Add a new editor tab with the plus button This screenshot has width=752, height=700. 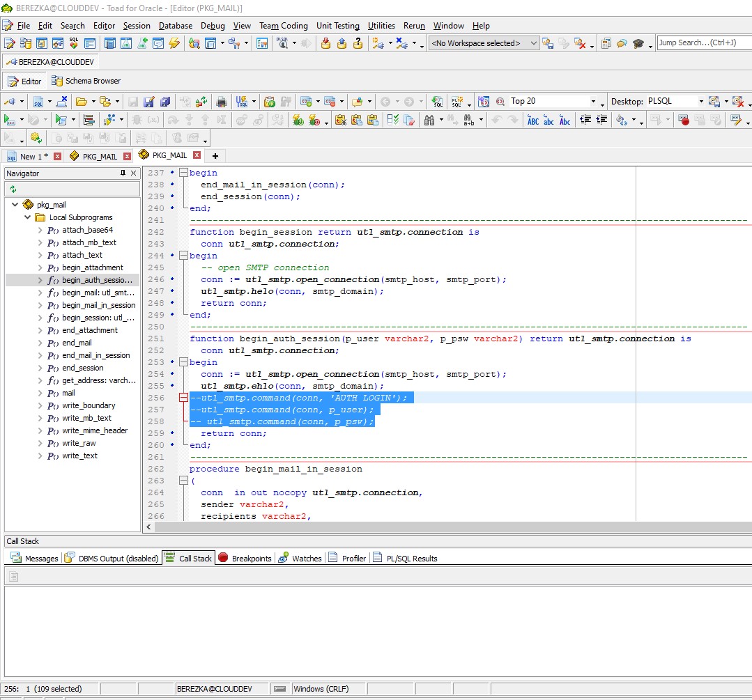[x=215, y=156]
